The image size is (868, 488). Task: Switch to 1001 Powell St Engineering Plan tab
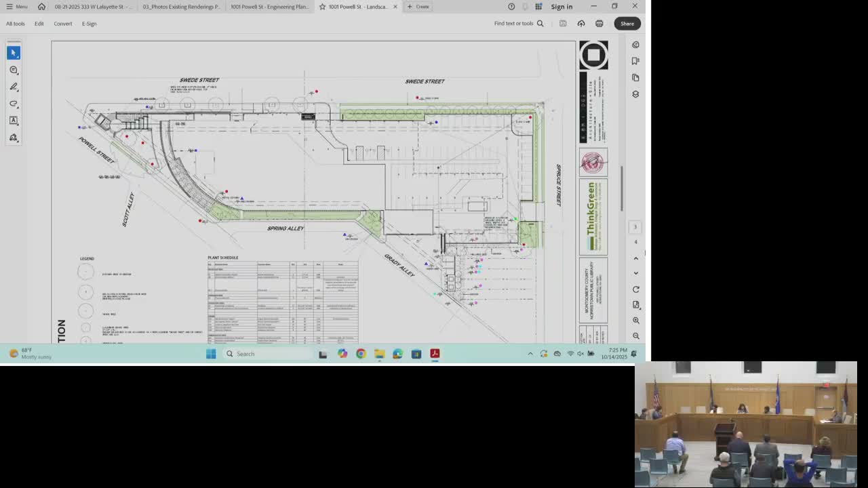pyautogui.click(x=269, y=7)
